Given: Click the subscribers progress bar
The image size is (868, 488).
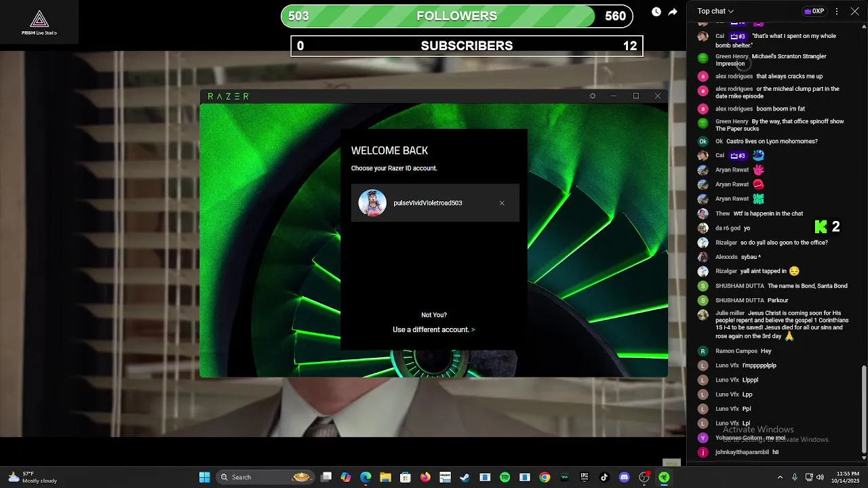Looking at the screenshot, I should click(467, 46).
